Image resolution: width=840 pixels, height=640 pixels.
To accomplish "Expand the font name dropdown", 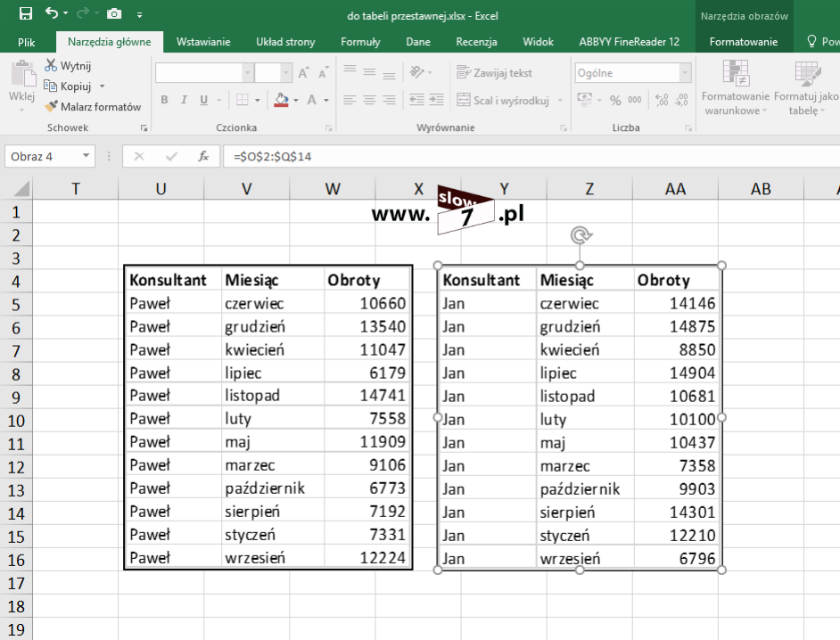I will 248,73.
